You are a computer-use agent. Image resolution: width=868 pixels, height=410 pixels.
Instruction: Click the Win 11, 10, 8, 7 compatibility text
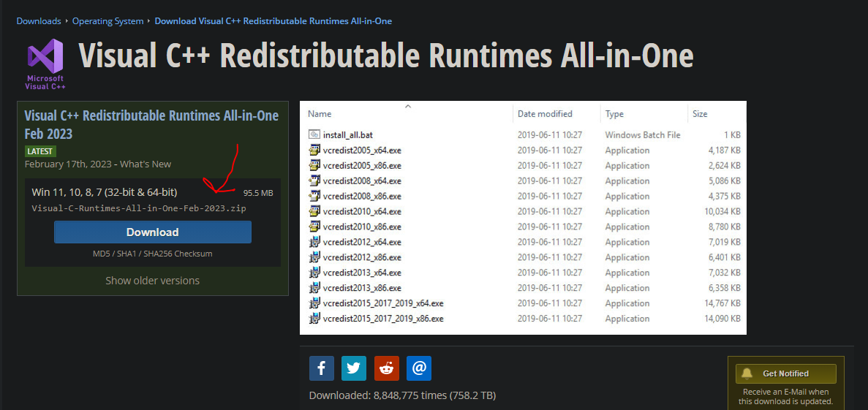coord(105,192)
